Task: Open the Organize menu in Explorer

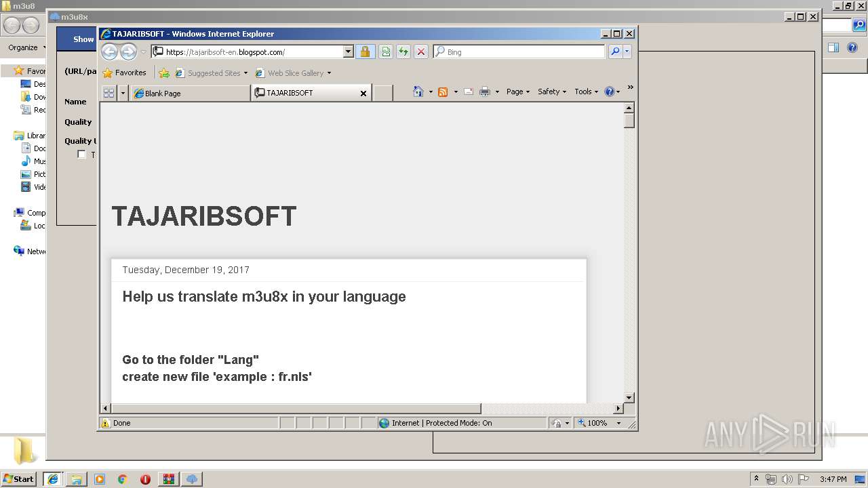Action: (26, 47)
